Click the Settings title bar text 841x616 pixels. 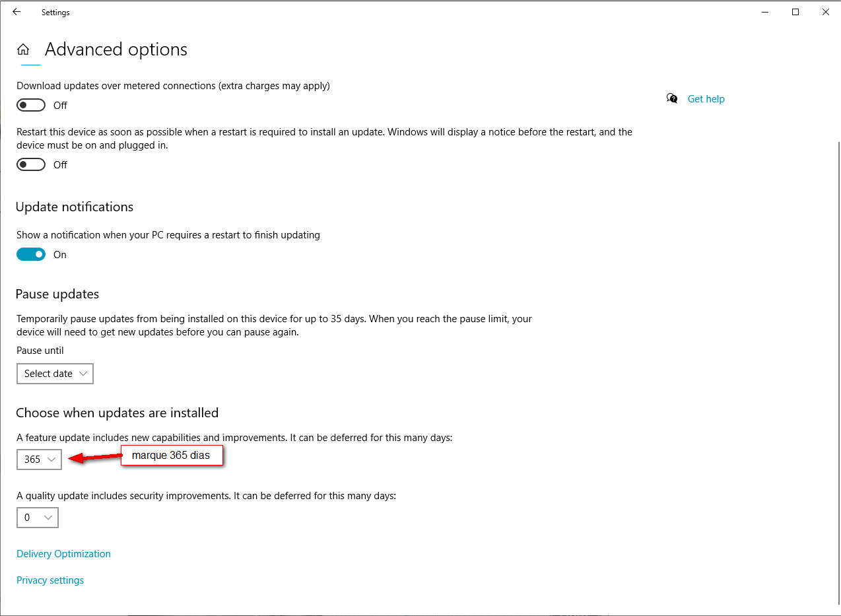(x=55, y=13)
